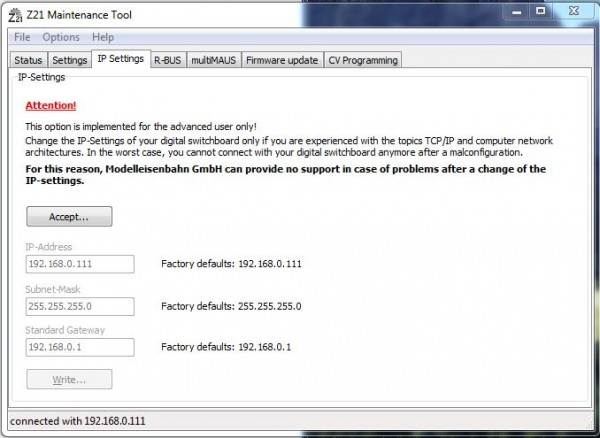Click the IP-Settings group box label
The height and width of the screenshot is (438, 600).
point(42,77)
